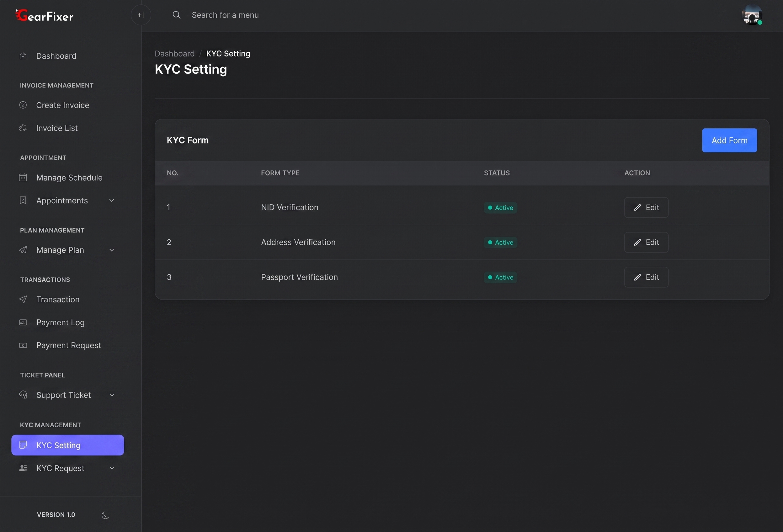Screen dimensions: 783x532
Task: Click the Dashboard breadcrumb link
Action: tap(174, 54)
